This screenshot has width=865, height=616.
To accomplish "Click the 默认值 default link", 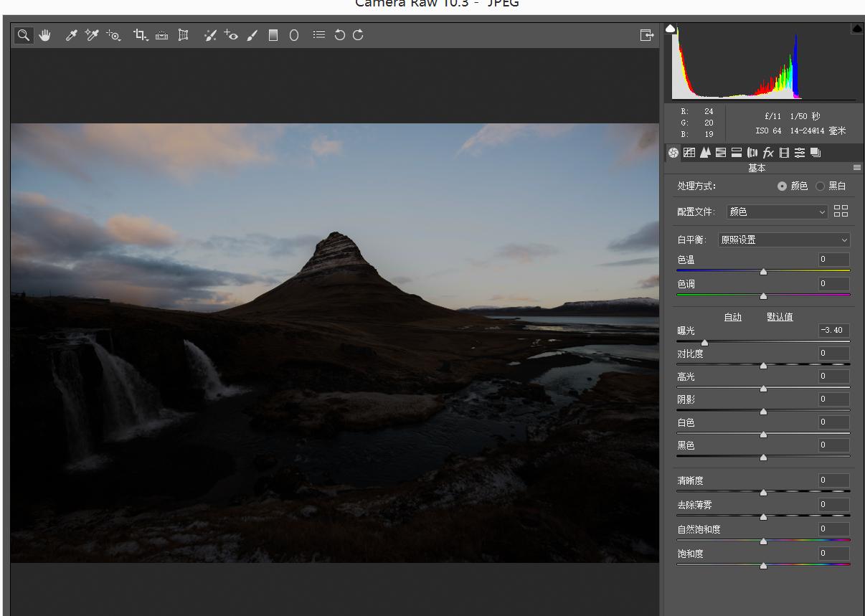I will [x=780, y=317].
